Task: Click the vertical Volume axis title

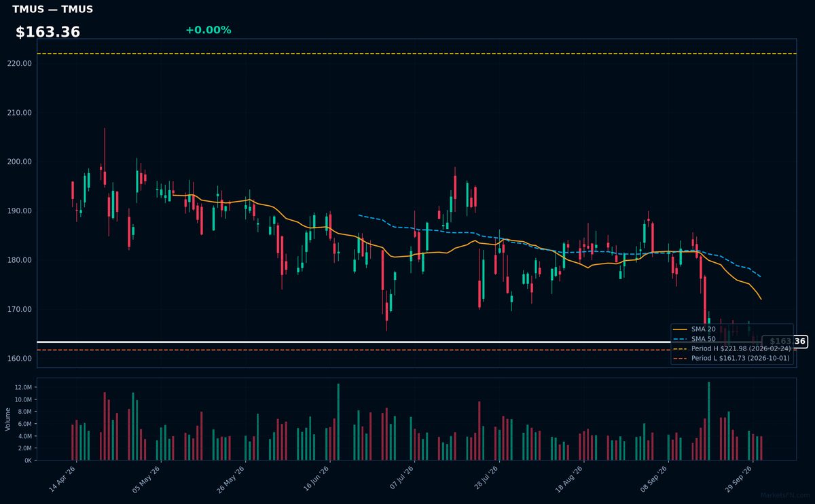Action: pyautogui.click(x=8, y=419)
